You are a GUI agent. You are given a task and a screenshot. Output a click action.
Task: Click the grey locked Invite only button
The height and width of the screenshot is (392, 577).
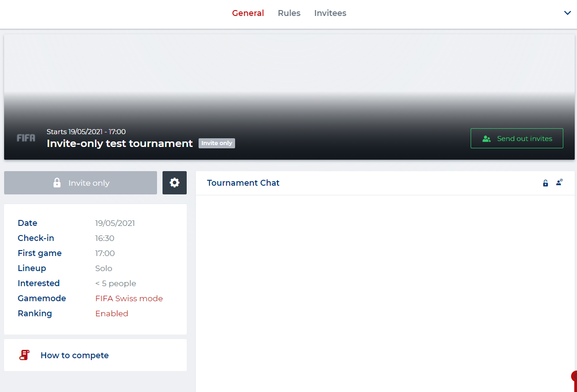[x=80, y=183]
